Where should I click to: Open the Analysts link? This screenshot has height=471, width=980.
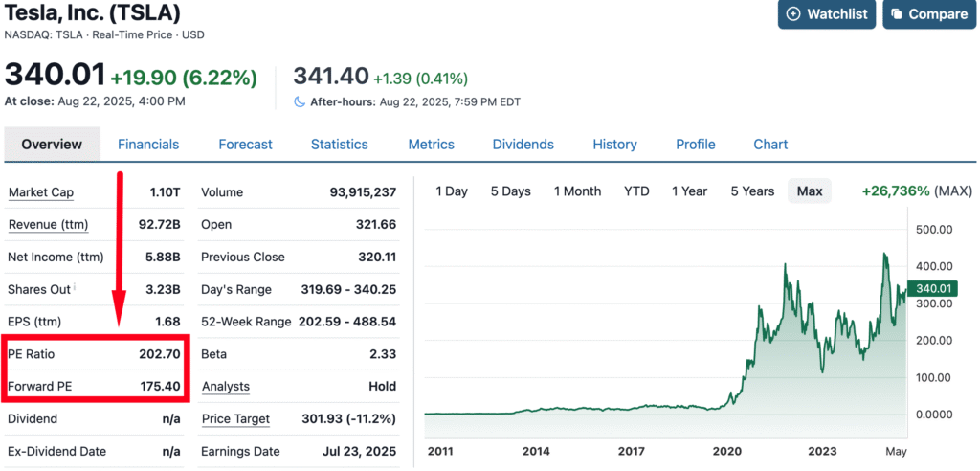click(x=225, y=387)
